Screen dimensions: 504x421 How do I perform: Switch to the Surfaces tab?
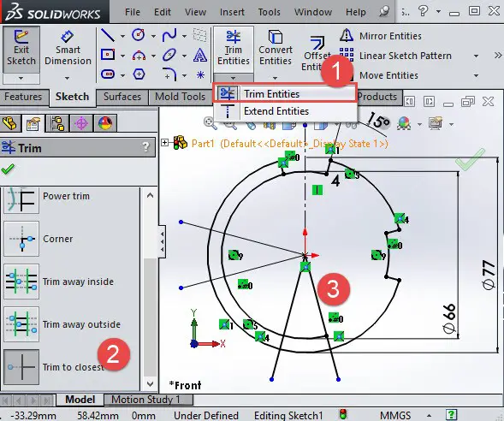click(x=122, y=97)
